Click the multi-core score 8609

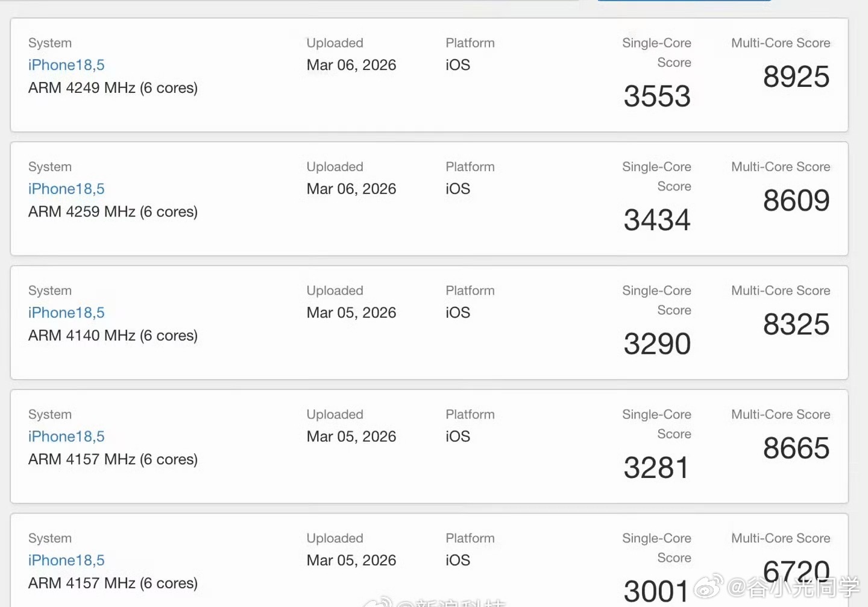tap(796, 201)
